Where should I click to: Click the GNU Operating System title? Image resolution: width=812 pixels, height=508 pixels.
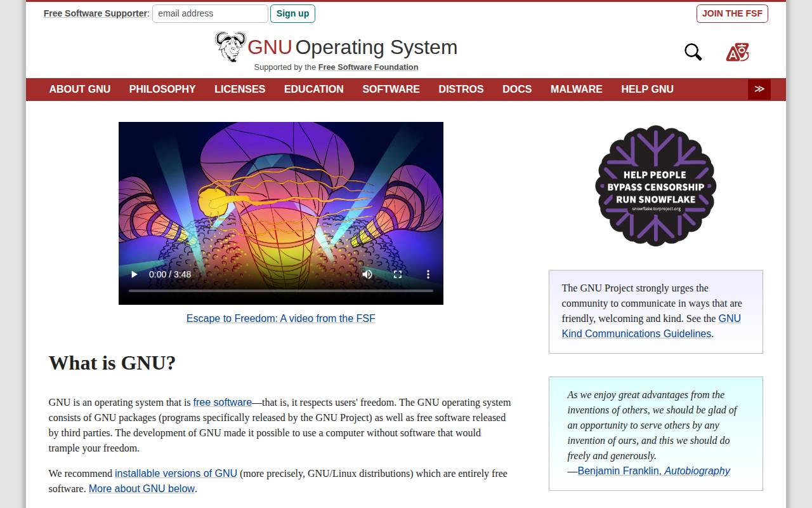[x=352, y=47]
